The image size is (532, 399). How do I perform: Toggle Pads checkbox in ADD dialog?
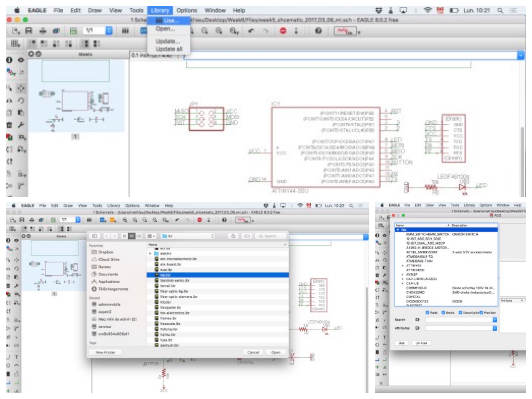[427, 313]
